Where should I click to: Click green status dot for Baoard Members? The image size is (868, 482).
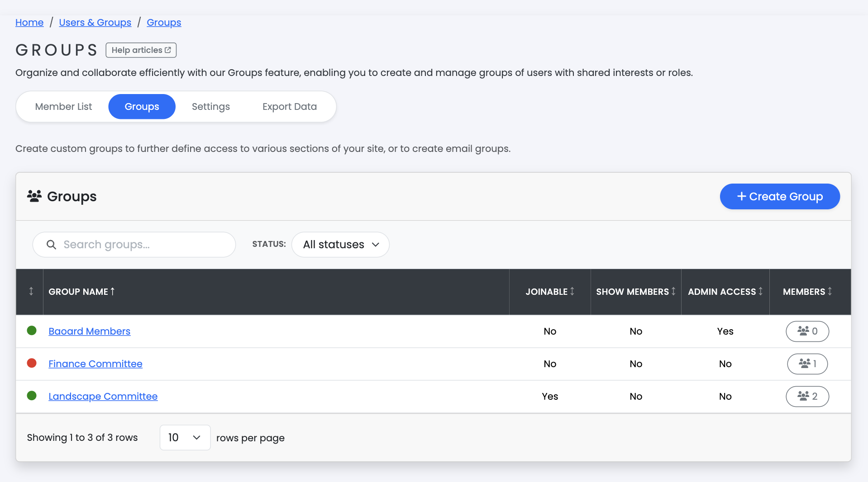32,331
